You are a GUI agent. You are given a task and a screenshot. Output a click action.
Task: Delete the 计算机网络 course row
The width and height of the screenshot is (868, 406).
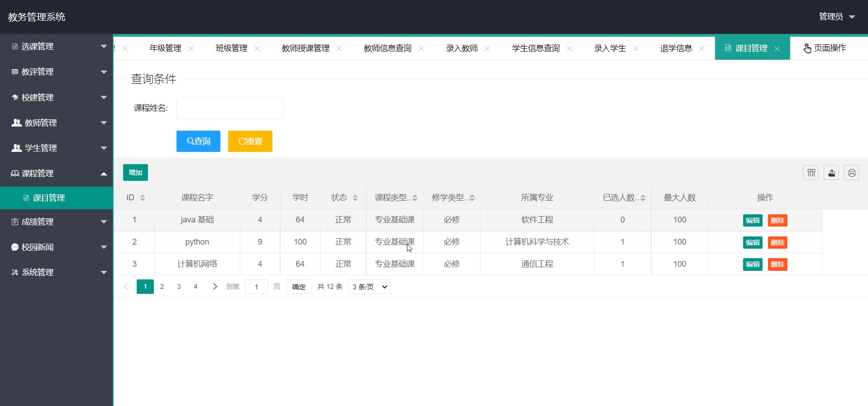[777, 264]
